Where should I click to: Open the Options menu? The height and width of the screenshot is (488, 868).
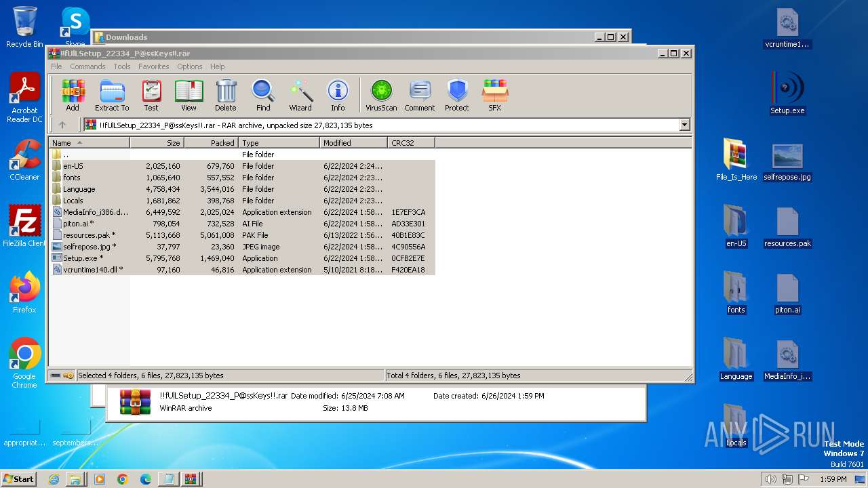coord(190,66)
